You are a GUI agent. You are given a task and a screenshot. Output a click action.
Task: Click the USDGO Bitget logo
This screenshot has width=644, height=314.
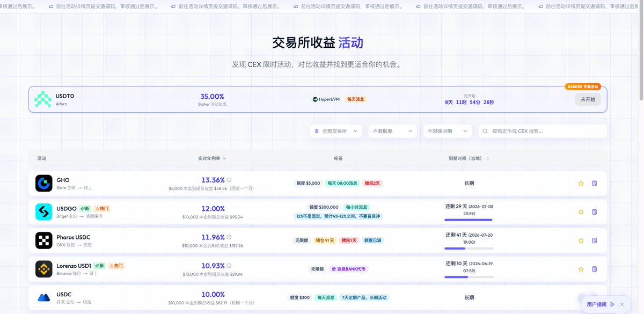click(x=44, y=211)
